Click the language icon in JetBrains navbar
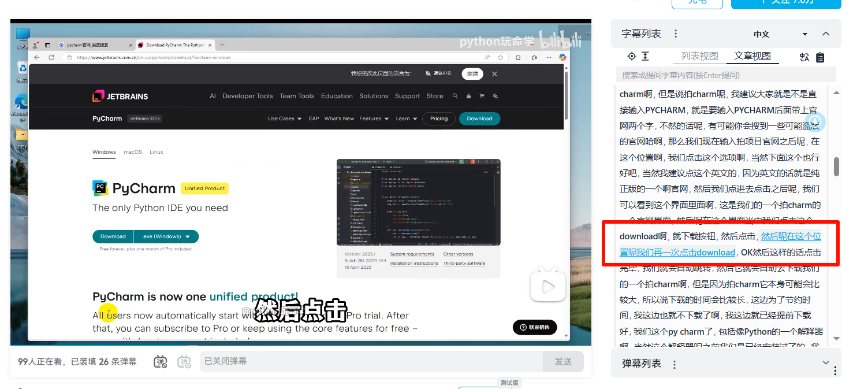This screenshot has height=389, width=868. [x=495, y=96]
